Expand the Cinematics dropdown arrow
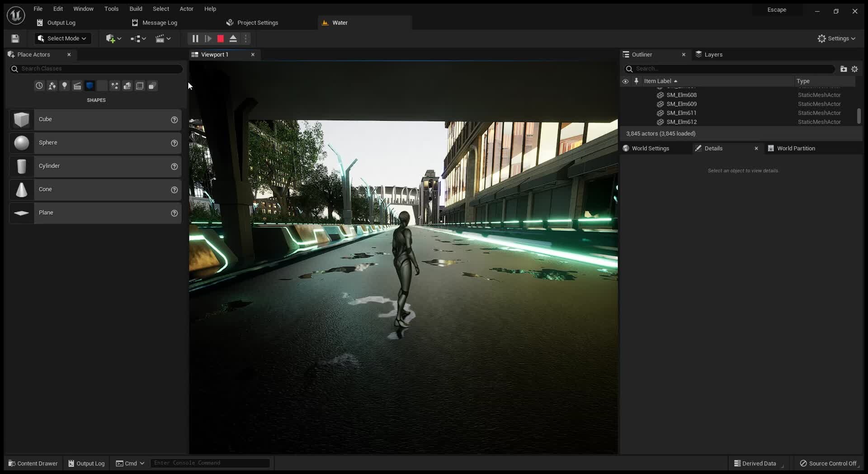This screenshot has width=868, height=474. [x=168, y=38]
